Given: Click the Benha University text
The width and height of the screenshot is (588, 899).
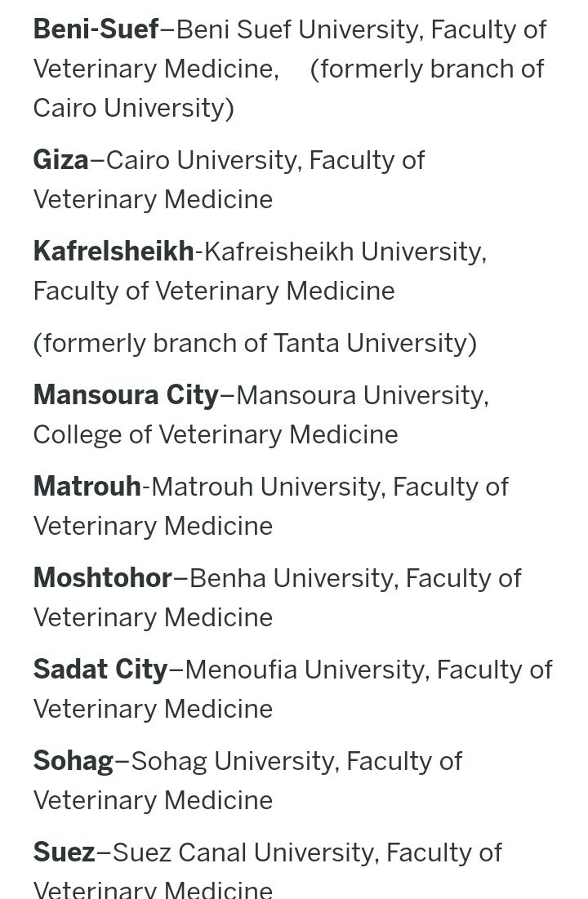Looking at the screenshot, I should pos(292,578).
